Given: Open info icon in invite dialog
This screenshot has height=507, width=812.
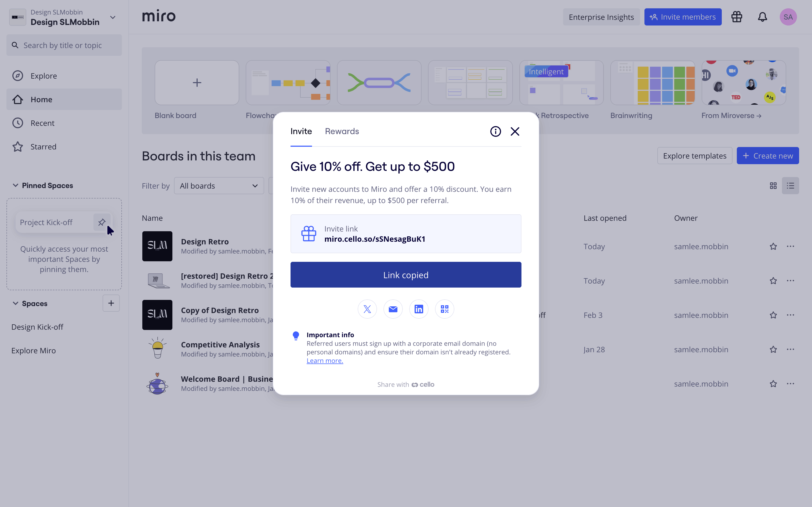Looking at the screenshot, I should point(495,131).
